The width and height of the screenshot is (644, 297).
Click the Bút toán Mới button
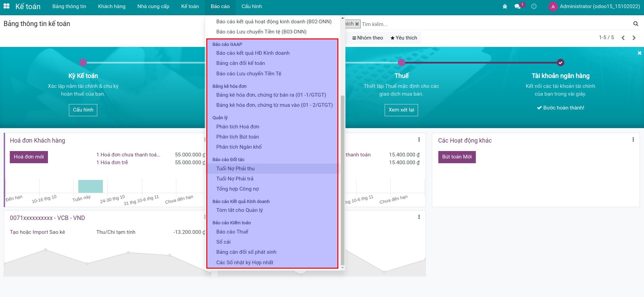click(457, 157)
